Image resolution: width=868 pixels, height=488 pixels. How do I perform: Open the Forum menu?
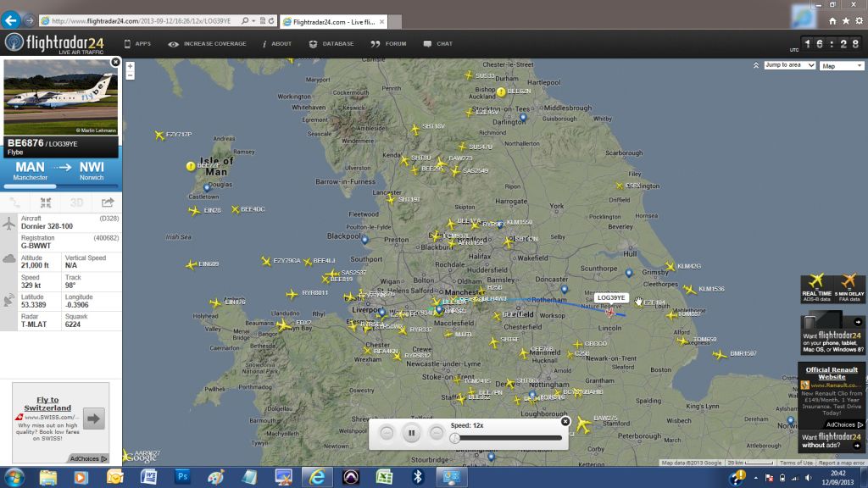pos(388,44)
